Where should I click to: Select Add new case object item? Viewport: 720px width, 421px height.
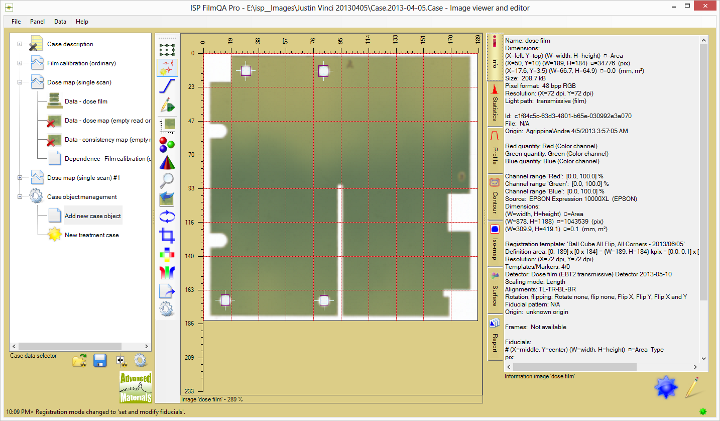pyautogui.click(x=92, y=216)
